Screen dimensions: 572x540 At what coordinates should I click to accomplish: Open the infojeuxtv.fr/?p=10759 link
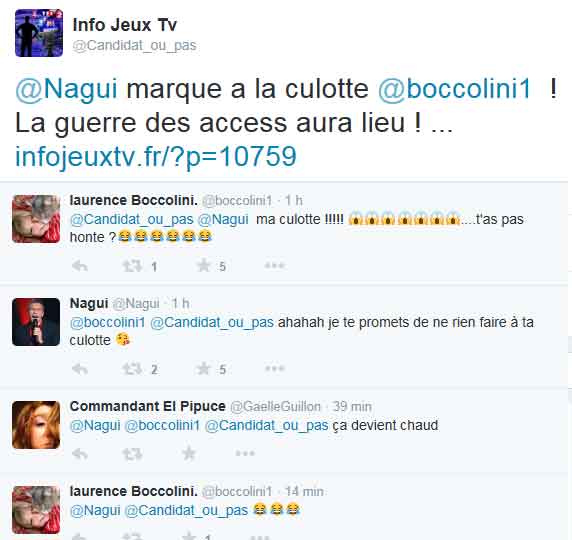point(156,157)
